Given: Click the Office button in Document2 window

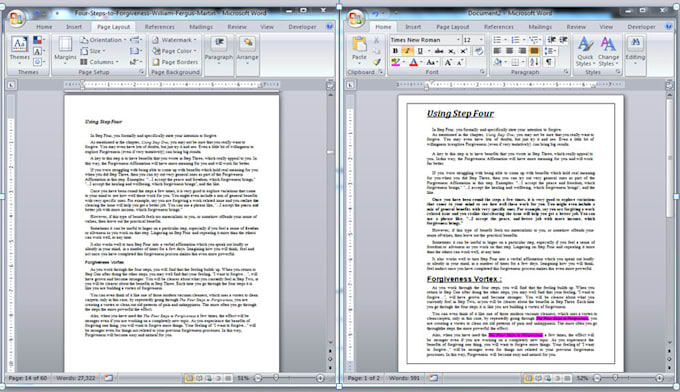Looking at the screenshot, I should coord(355,18).
